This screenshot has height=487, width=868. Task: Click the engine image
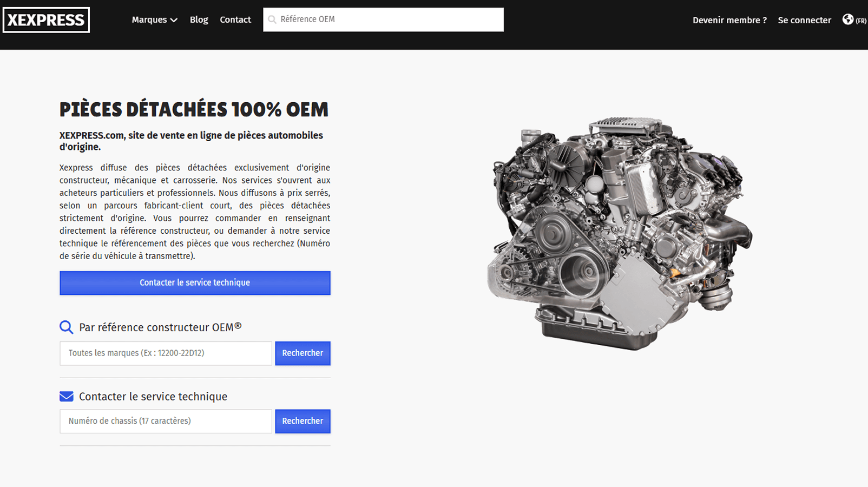(x=619, y=233)
